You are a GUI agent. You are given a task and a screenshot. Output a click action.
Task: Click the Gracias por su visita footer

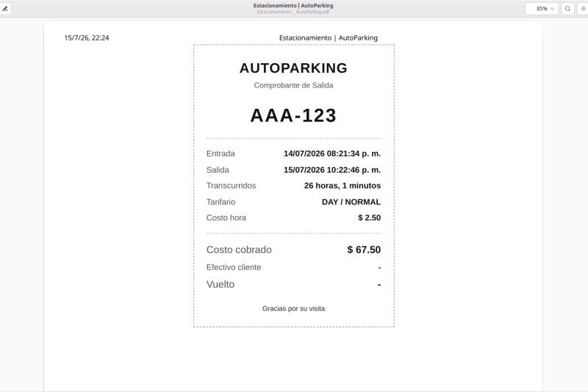tap(293, 309)
